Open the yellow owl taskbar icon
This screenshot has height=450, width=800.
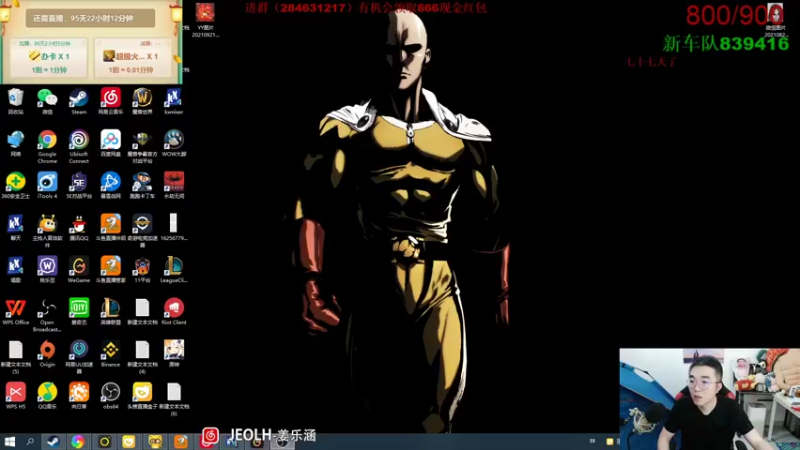tap(155, 442)
